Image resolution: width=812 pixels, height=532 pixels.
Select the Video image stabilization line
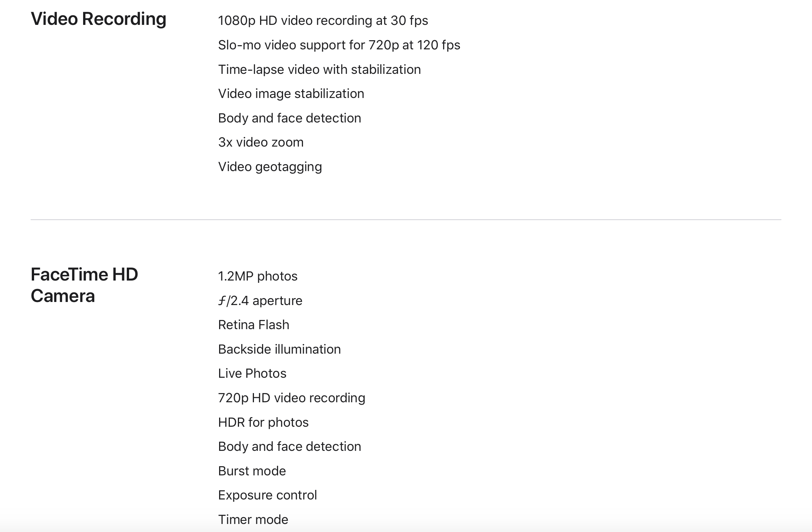click(291, 94)
